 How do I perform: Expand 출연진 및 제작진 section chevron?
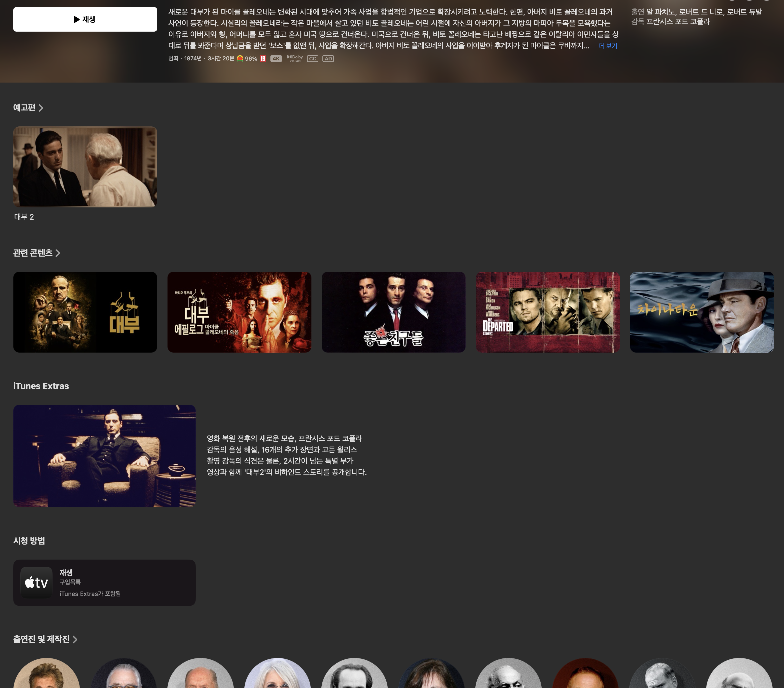pyautogui.click(x=75, y=639)
